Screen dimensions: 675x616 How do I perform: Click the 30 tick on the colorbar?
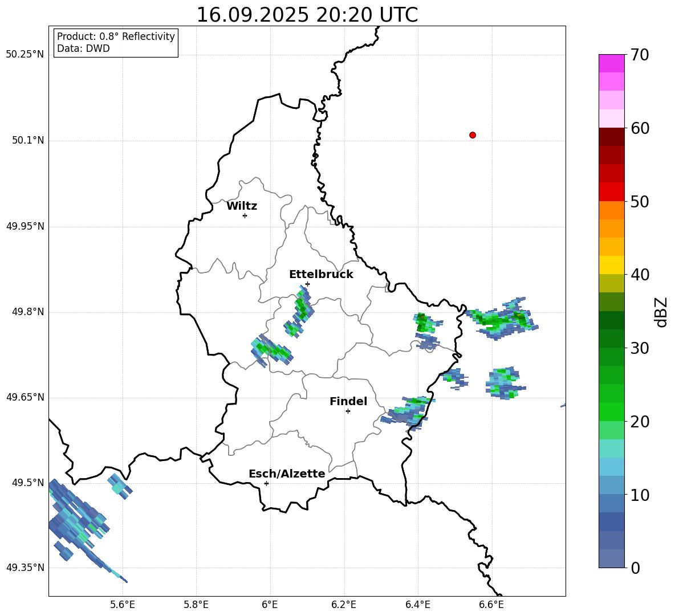(x=640, y=348)
